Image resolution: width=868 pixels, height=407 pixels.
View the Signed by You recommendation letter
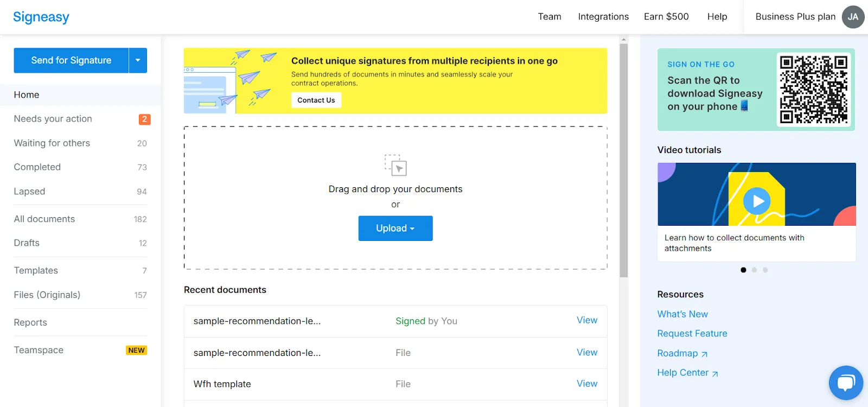point(587,321)
